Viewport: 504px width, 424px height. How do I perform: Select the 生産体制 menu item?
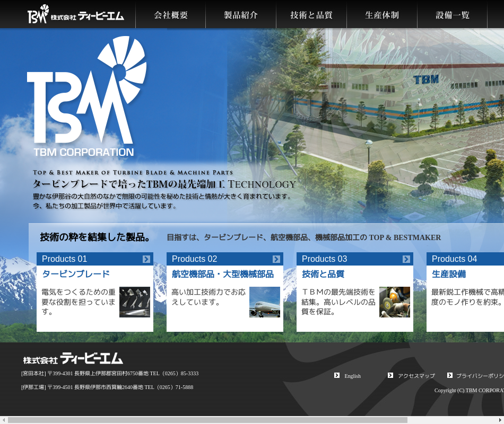point(382,15)
